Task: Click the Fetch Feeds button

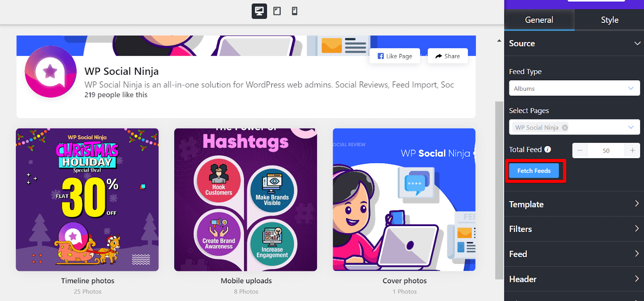Action: point(534,171)
